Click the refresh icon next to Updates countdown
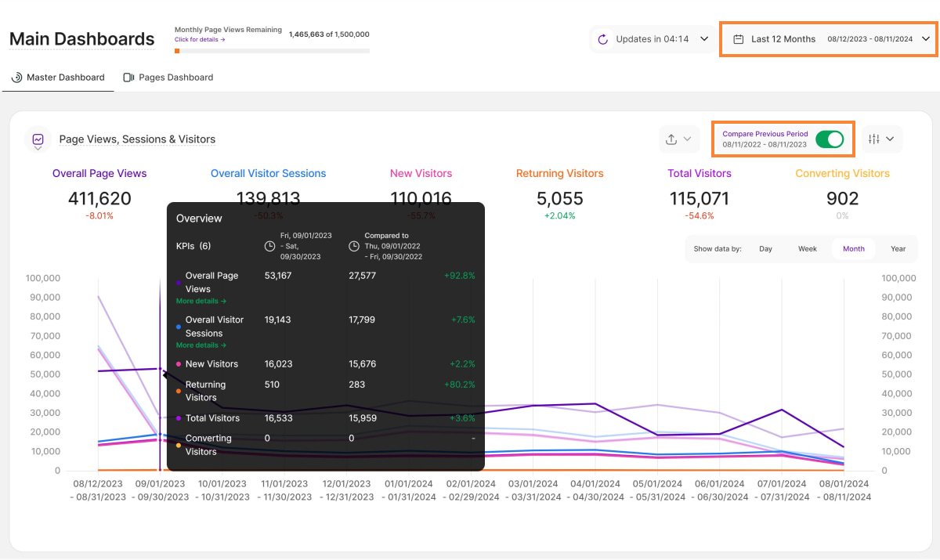 coord(602,38)
